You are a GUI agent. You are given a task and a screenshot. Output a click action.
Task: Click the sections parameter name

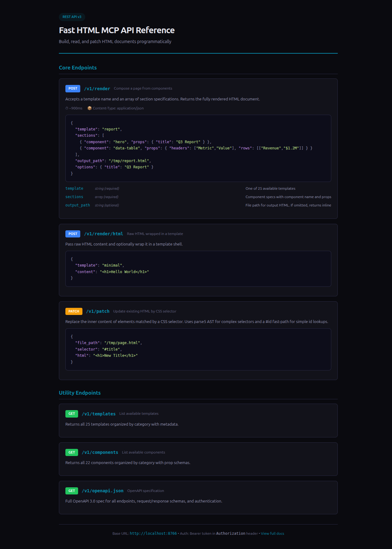(74, 197)
